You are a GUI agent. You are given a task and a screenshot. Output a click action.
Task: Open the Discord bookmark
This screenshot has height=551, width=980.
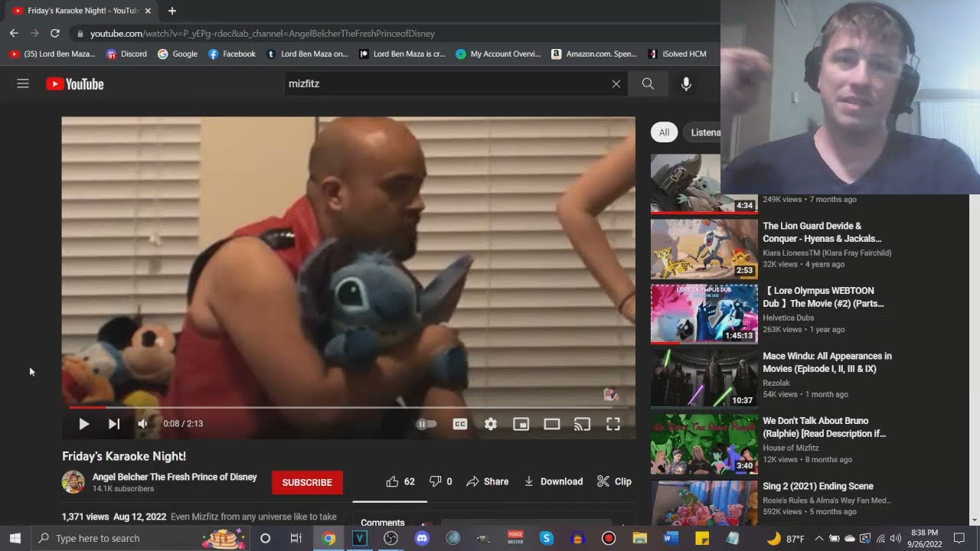[126, 54]
